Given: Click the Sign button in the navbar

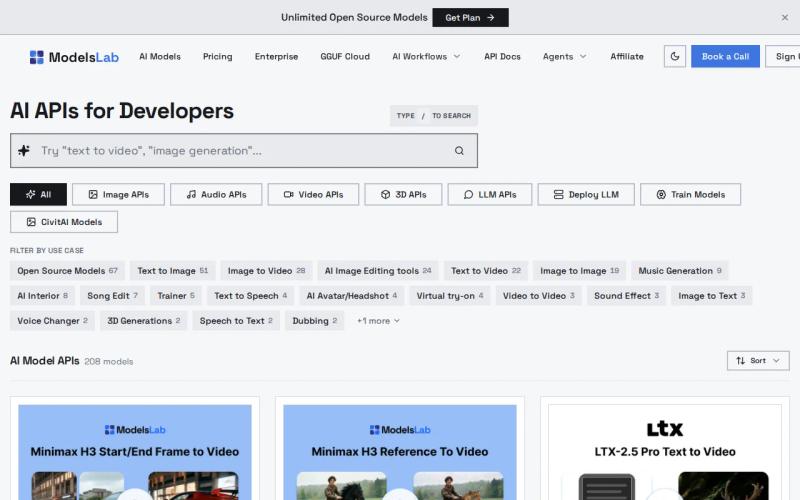Looking at the screenshot, I should 783,56.
